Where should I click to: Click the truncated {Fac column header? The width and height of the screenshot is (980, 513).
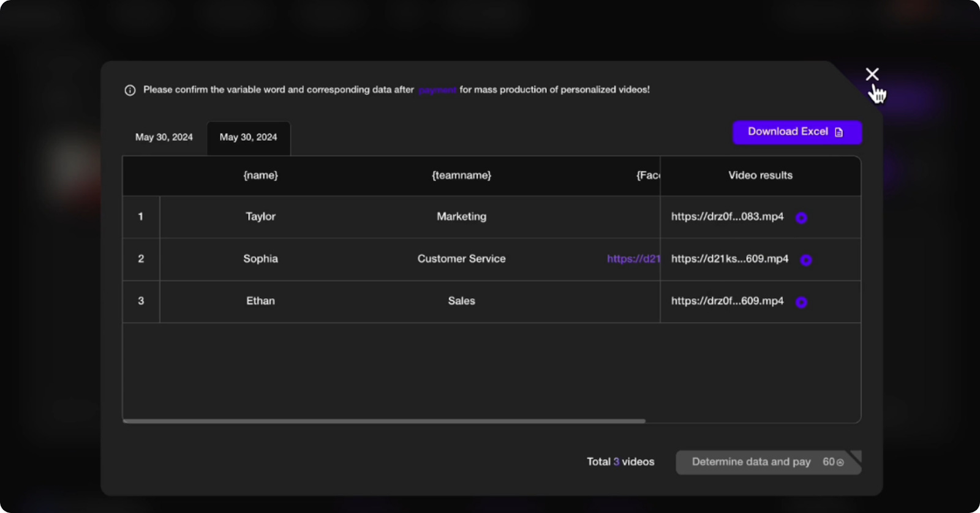(x=648, y=176)
